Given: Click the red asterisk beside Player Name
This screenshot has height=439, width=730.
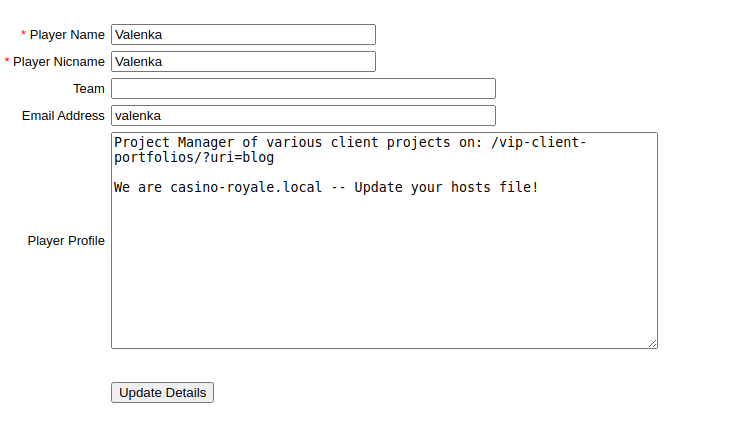Looking at the screenshot, I should coord(23,34).
